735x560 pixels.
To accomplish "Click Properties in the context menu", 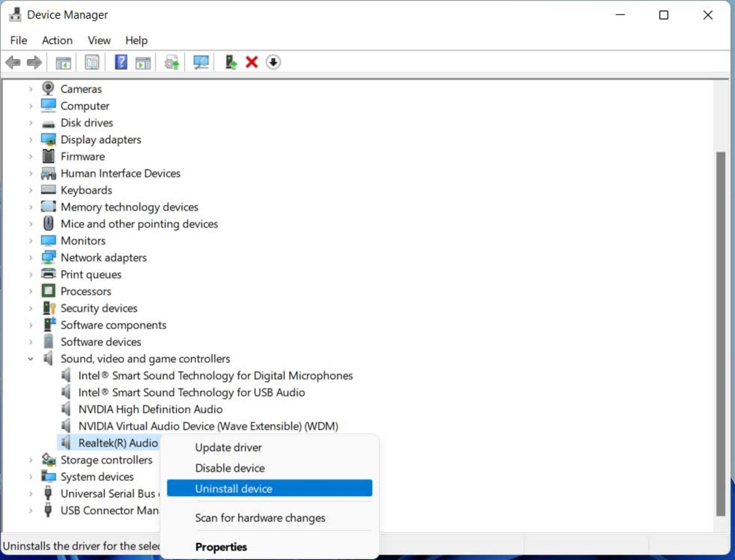I will point(221,547).
